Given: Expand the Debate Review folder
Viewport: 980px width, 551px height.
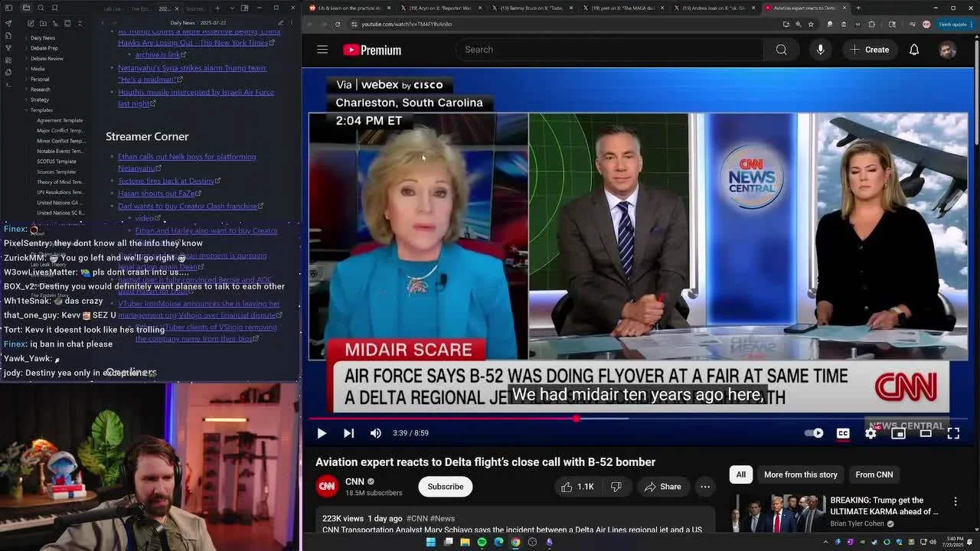Looking at the screenshot, I should tap(47, 58).
